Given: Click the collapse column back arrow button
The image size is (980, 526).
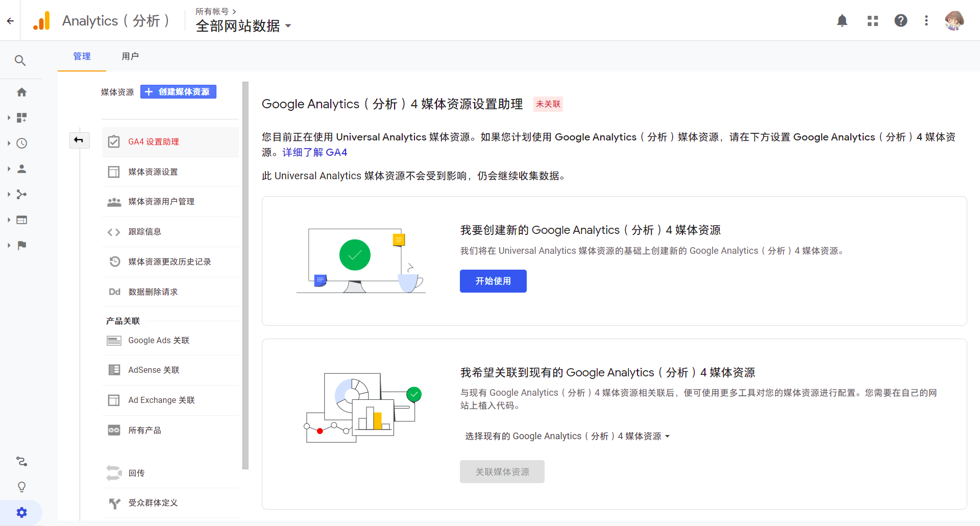Looking at the screenshot, I should 79,140.
